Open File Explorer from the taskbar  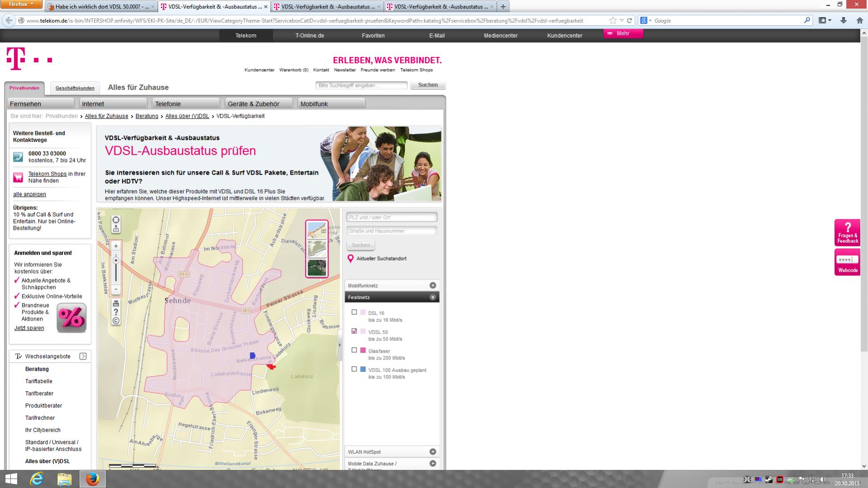[x=64, y=479]
